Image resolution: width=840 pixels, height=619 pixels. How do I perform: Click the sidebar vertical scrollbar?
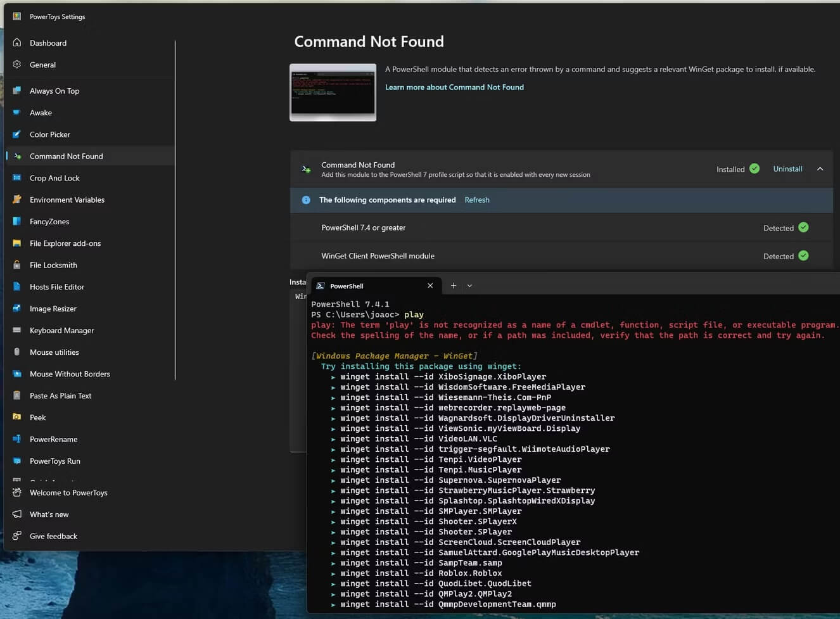tap(175, 210)
